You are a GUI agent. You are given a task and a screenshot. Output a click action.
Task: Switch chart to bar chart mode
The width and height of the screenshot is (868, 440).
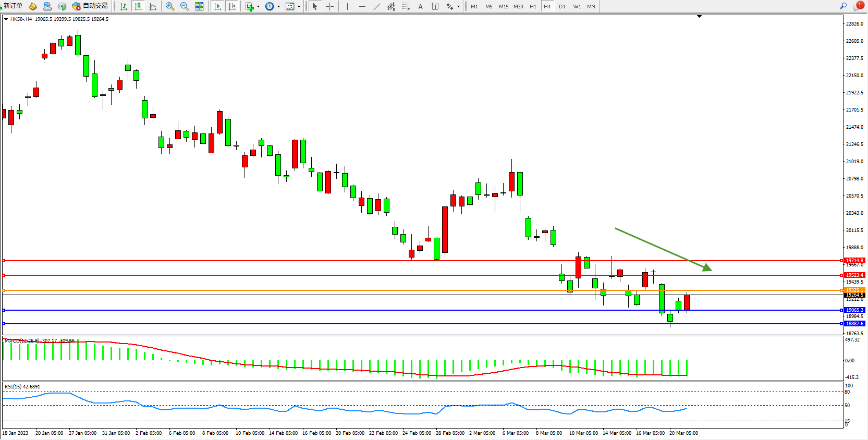[124, 7]
